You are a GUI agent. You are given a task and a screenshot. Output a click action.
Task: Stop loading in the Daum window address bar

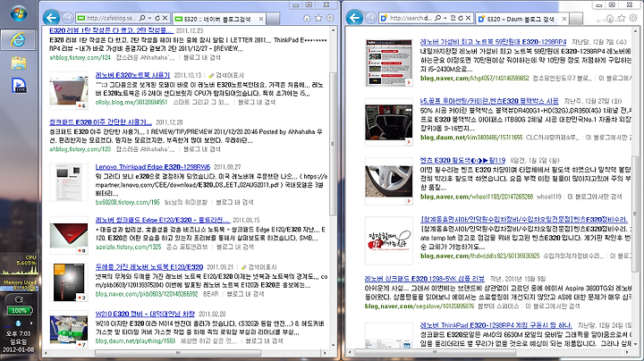coord(468,18)
